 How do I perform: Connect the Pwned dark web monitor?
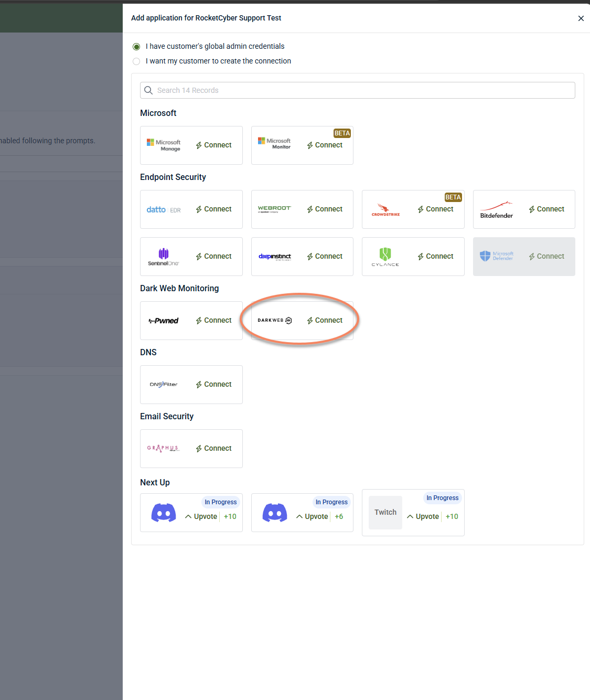(x=213, y=320)
